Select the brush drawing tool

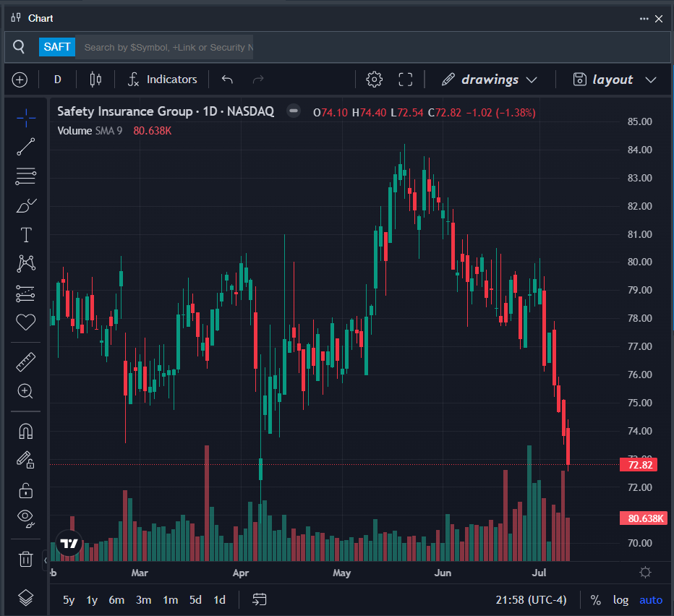click(26, 205)
